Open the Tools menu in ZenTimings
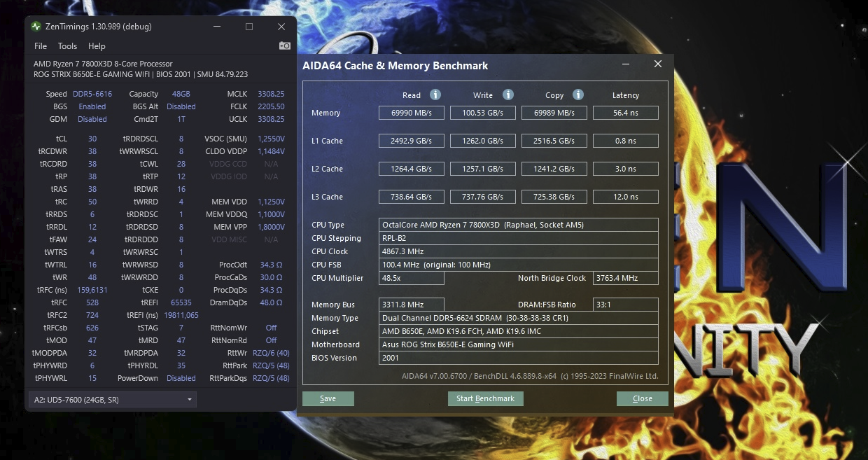The height and width of the screenshot is (460, 868). (67, 46)
